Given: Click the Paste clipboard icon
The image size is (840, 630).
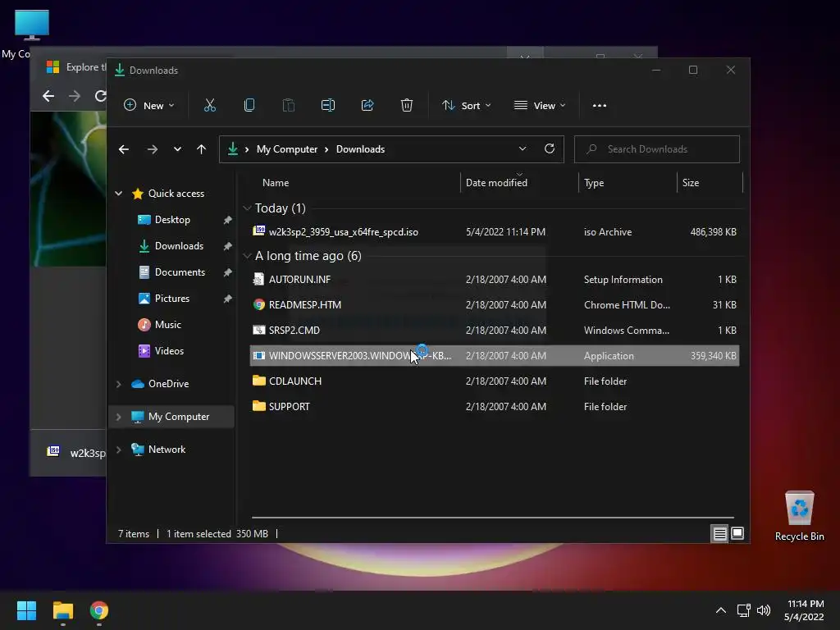Looking at the screenshot, I should [288, 106].
